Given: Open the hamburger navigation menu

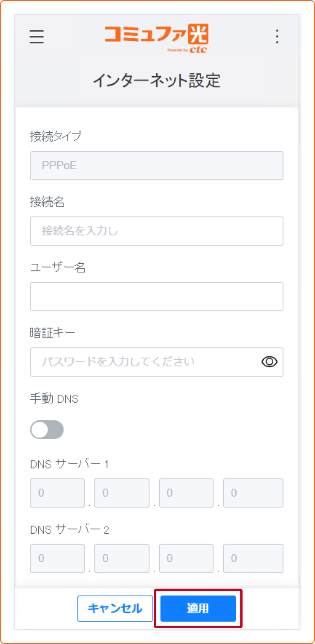Looking at the screenshot, I should 36,36.
